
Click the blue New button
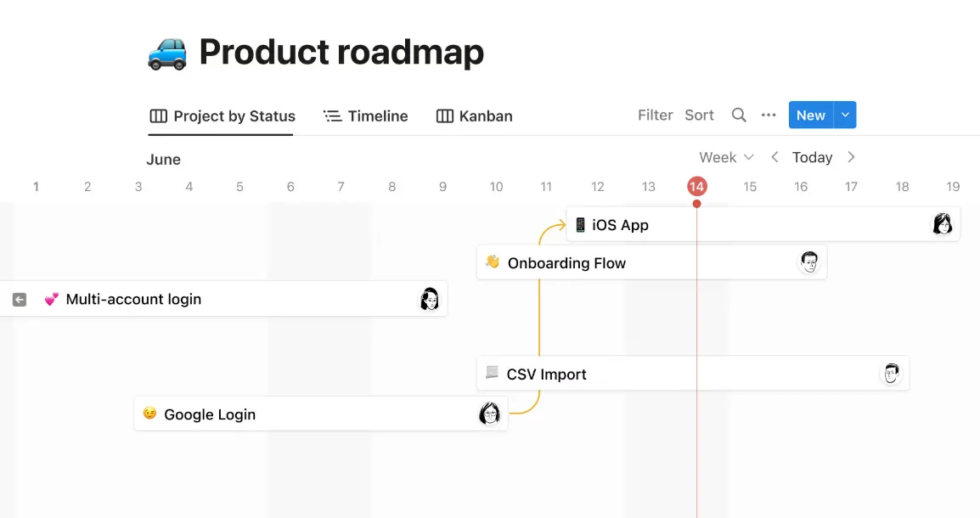(810, 115)
